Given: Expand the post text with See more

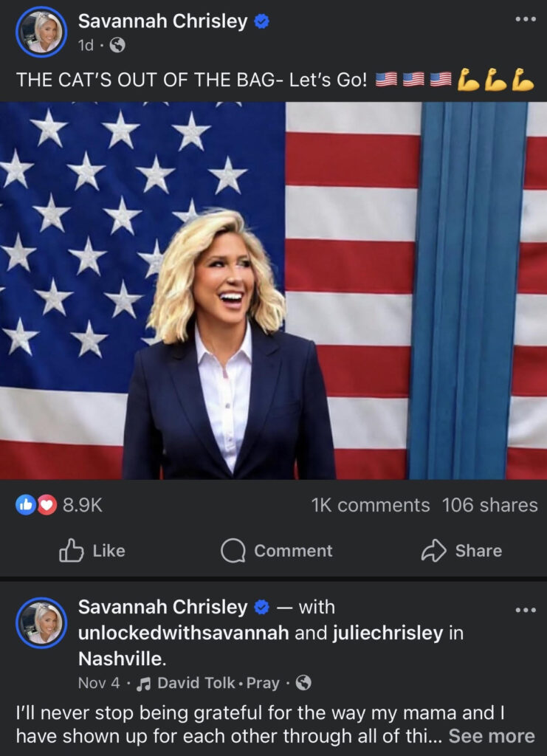Looking at the screenshot, I should 492,736.
